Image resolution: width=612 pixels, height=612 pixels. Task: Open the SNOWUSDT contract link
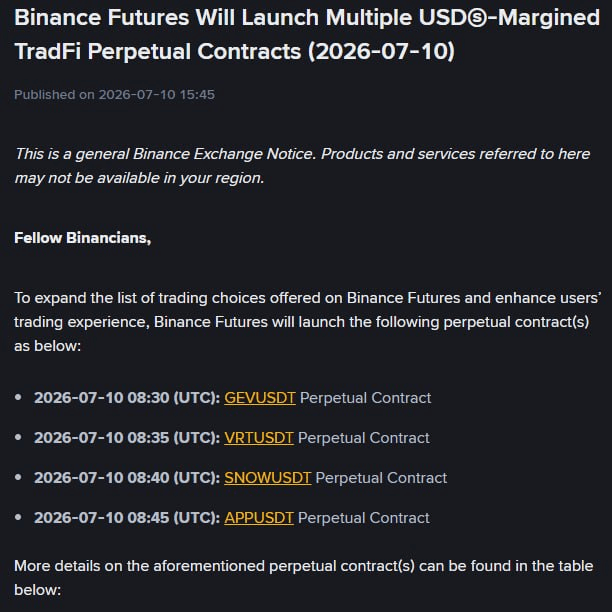[x=267, y=478]
